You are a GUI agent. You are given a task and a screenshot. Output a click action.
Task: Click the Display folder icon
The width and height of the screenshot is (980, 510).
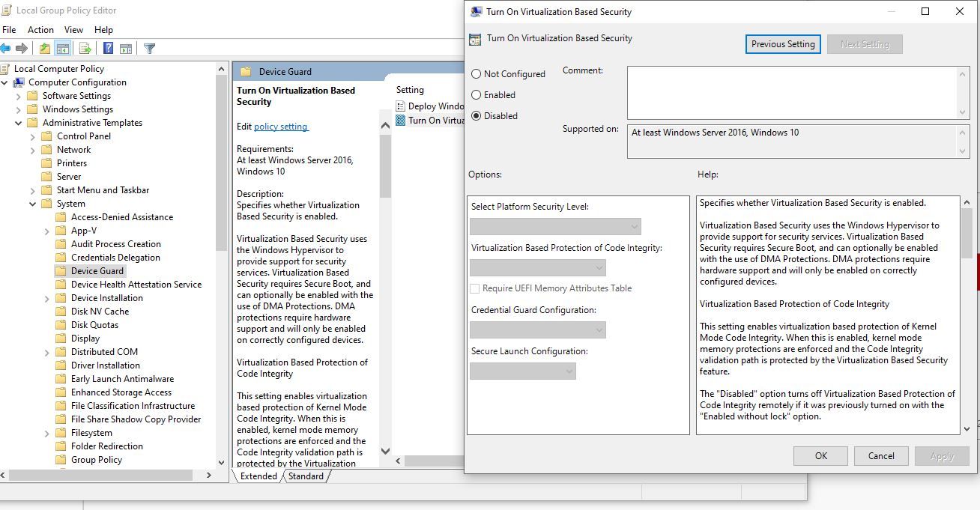point(61,339)
